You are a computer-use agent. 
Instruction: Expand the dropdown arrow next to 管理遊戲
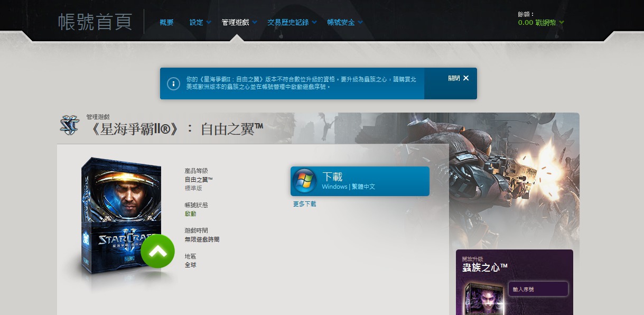tap(255, 23)
